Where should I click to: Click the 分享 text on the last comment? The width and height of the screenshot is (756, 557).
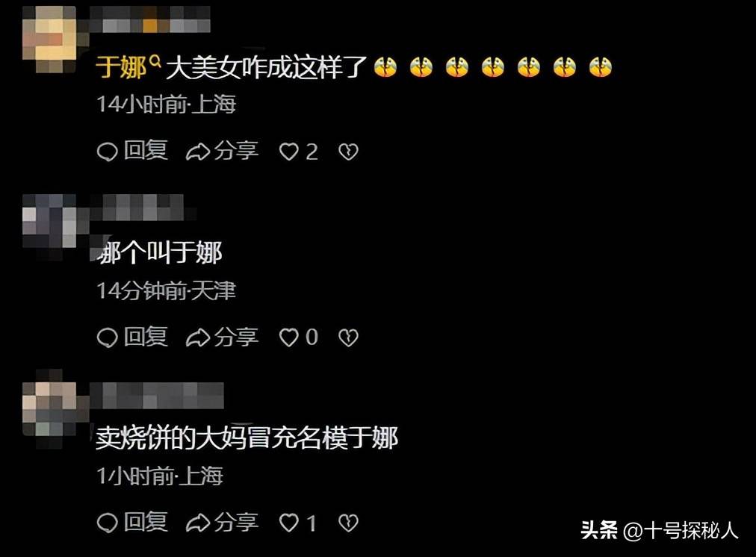point(236,522)
